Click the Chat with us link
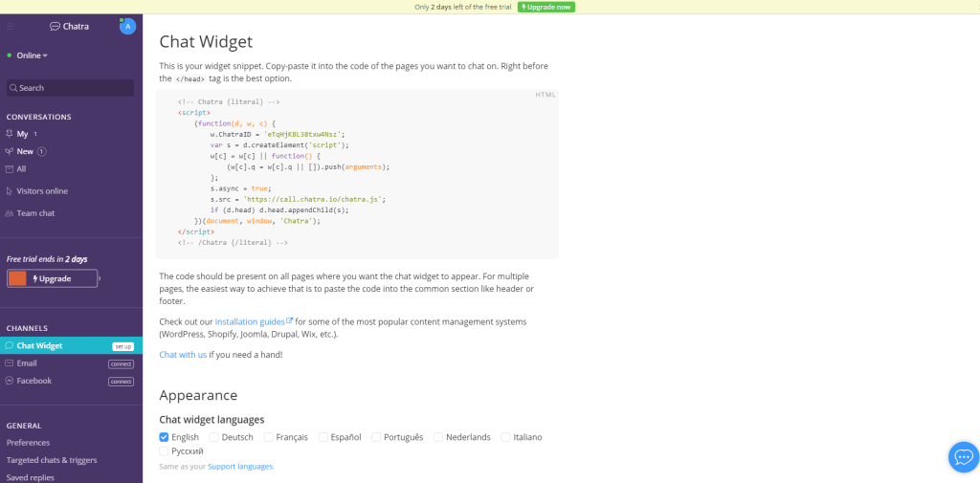 tap(183, 354)
